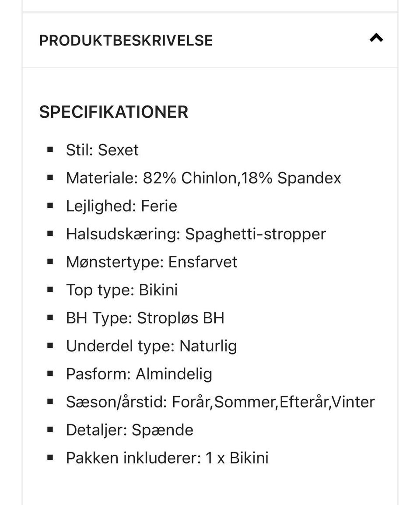Click the 'Top type: Bikini' specification
The height and width of the screenshot is (505, 420).
122,290
